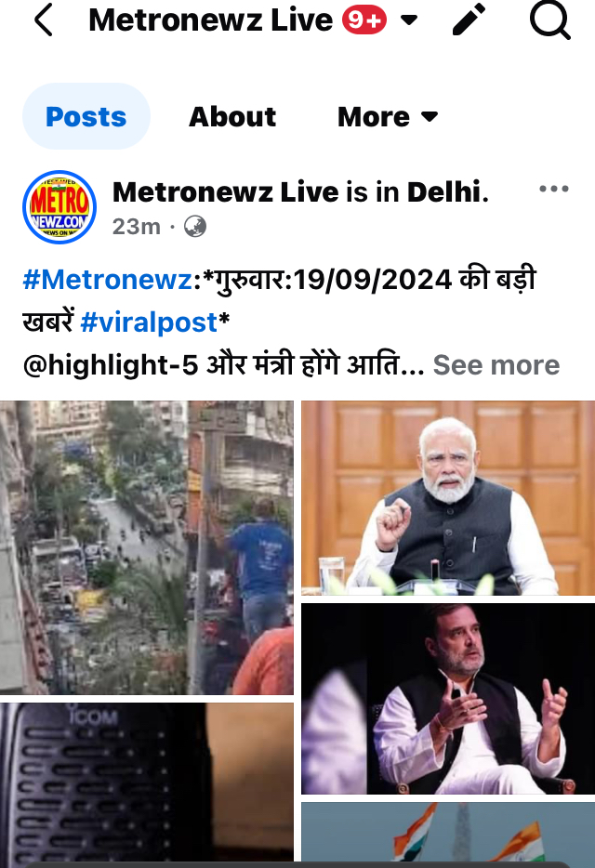Open Metronewz Live name in post header
The height and width of the screenshot is (868, 595).
tap(226, 192)
